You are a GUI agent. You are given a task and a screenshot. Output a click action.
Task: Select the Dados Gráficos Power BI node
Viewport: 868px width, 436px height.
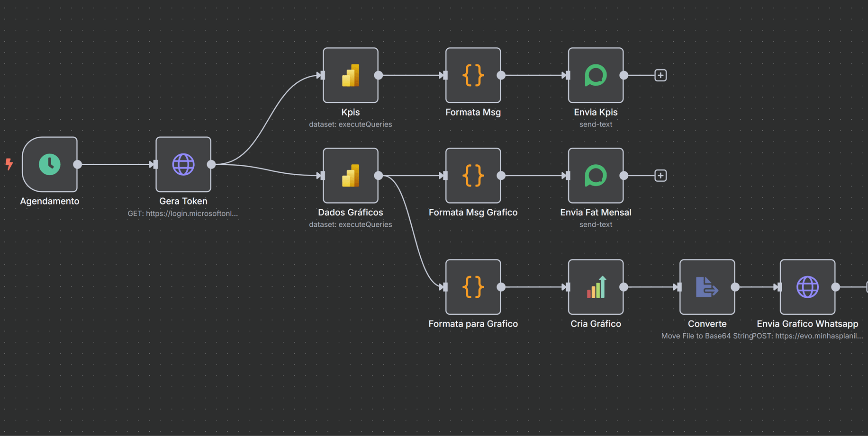pyautogui.click(x=351, y=176)
